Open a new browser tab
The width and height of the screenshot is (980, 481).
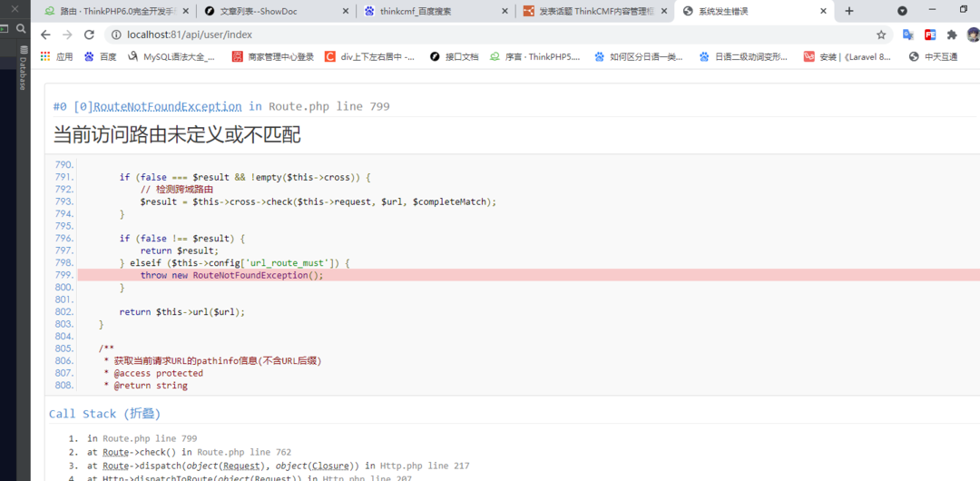click(x=848, y=11)
